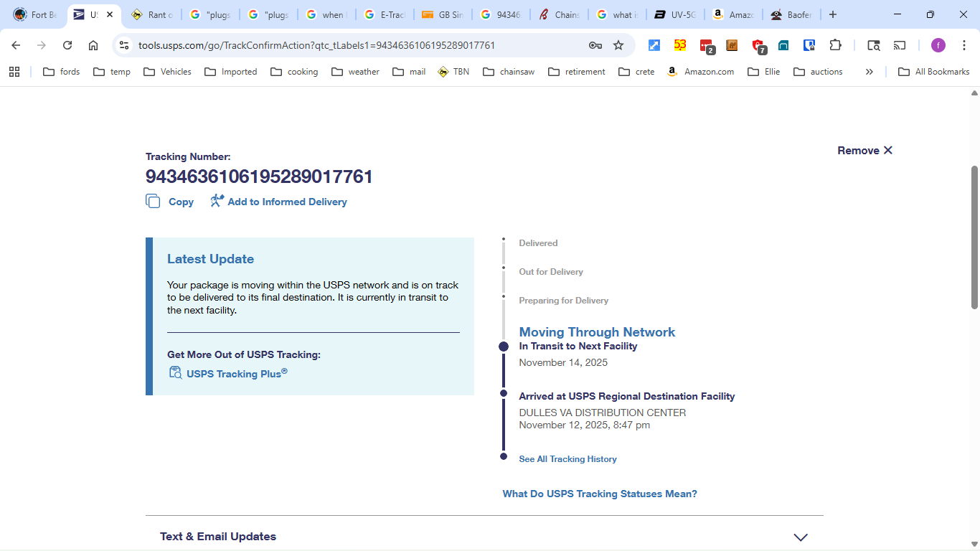Expand the Text & Email Updates section

pos(801,537)
